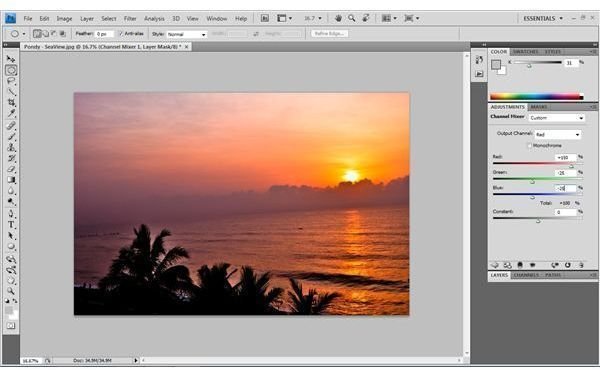Click the Refine Edge button

pyautogui.click(x=329, y=34)
